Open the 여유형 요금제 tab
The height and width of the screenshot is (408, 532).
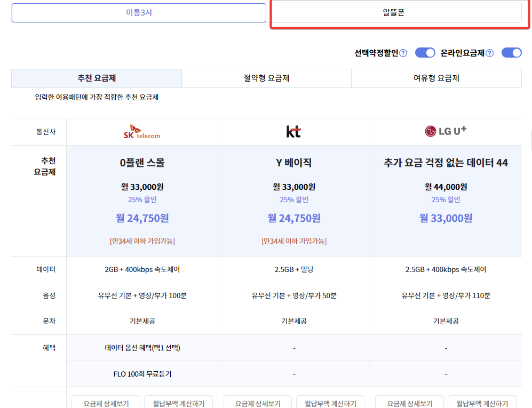click(436, 78)
